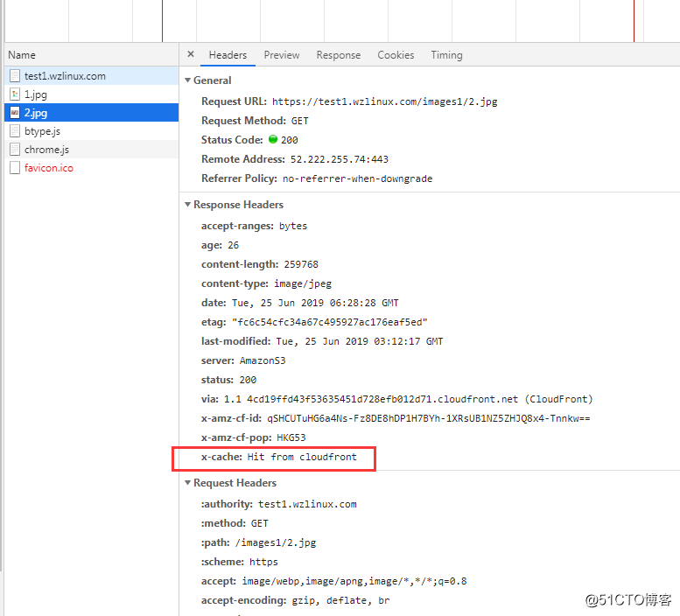The height and width of the screenshot is (616, 680).
Task: Select the chrome.js request
Action: pos(92,150)
